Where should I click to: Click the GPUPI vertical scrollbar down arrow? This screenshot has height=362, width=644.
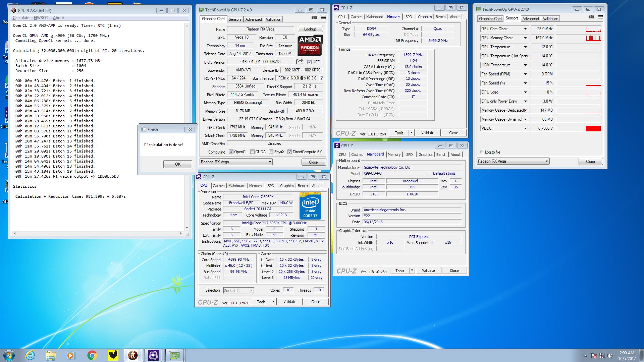[x=187, y=228]
